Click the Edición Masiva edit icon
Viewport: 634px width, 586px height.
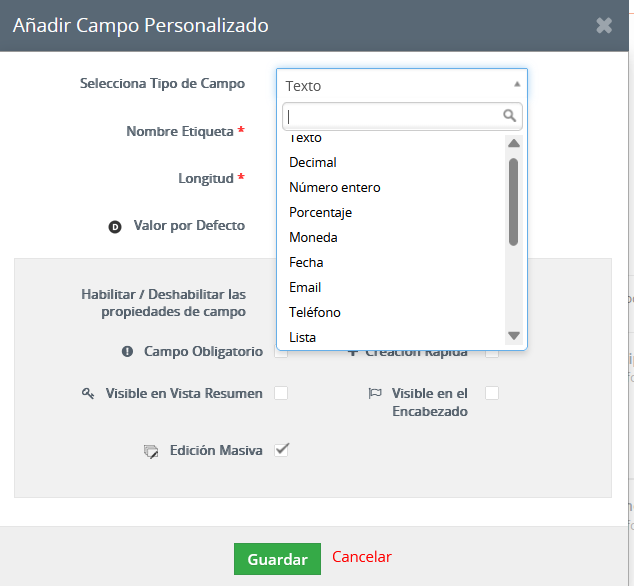151,451
